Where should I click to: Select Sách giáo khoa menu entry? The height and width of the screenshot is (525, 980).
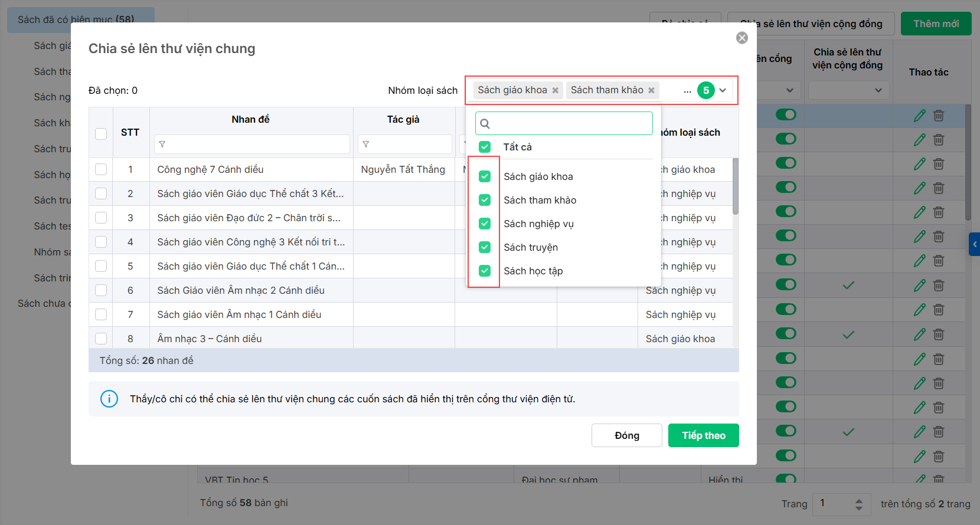coord(538,176)
